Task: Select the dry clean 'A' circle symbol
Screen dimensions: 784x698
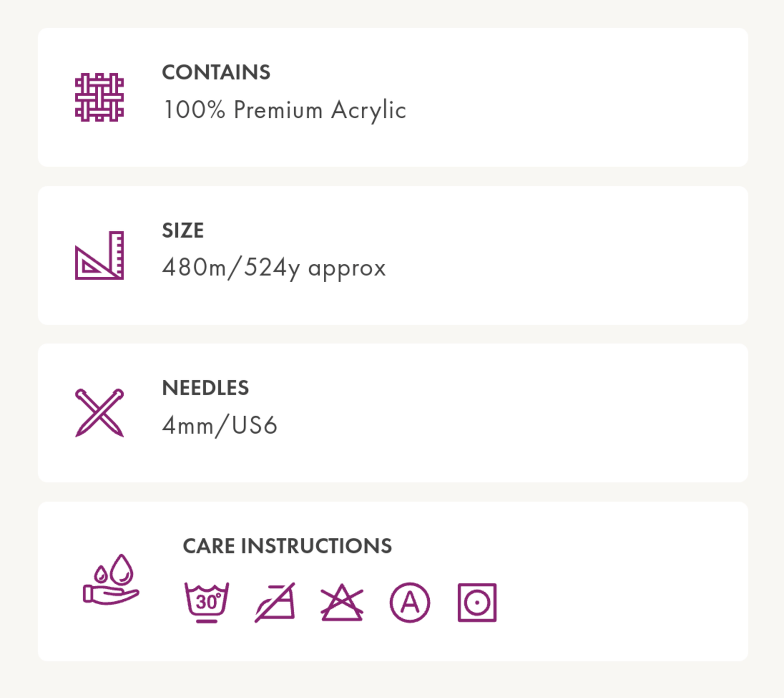Action: [410, 602]
